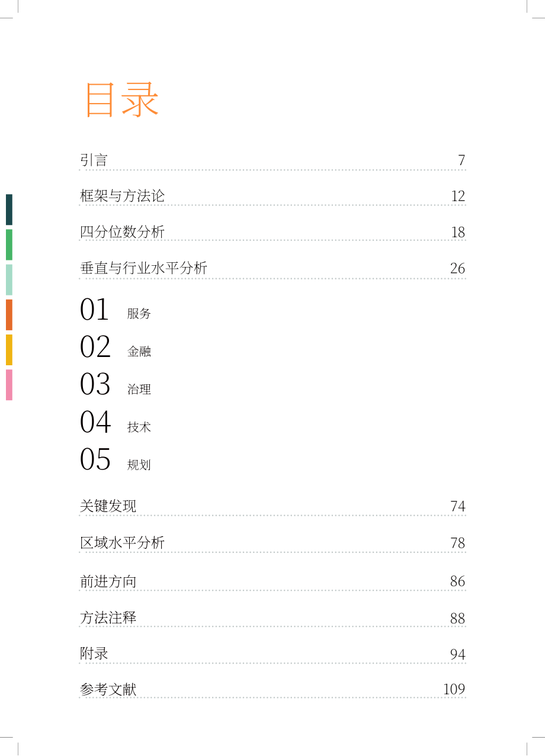Jump to section 01 服务

(x=116, y=310)
